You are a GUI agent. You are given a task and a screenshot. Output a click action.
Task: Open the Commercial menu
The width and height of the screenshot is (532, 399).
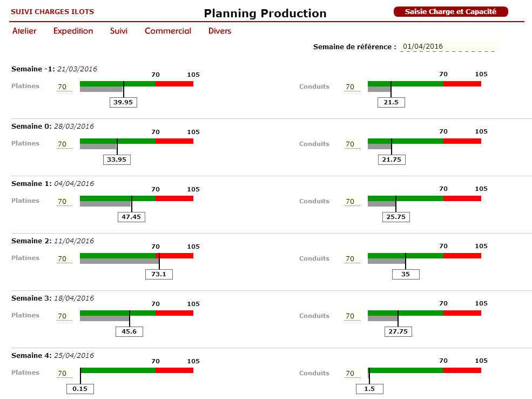coord(168,31)
